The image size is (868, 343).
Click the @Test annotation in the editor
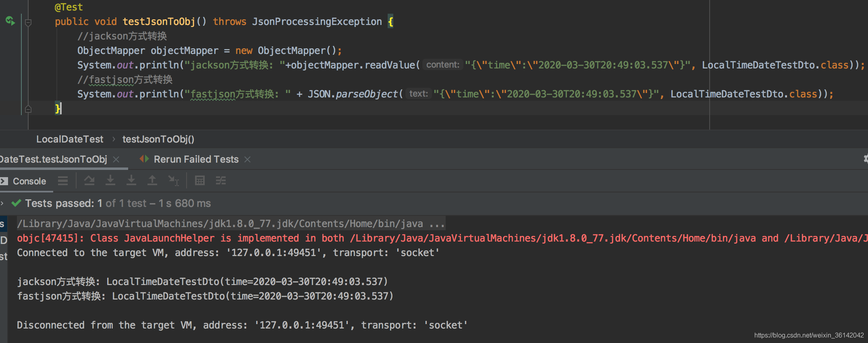click(69, 7)
